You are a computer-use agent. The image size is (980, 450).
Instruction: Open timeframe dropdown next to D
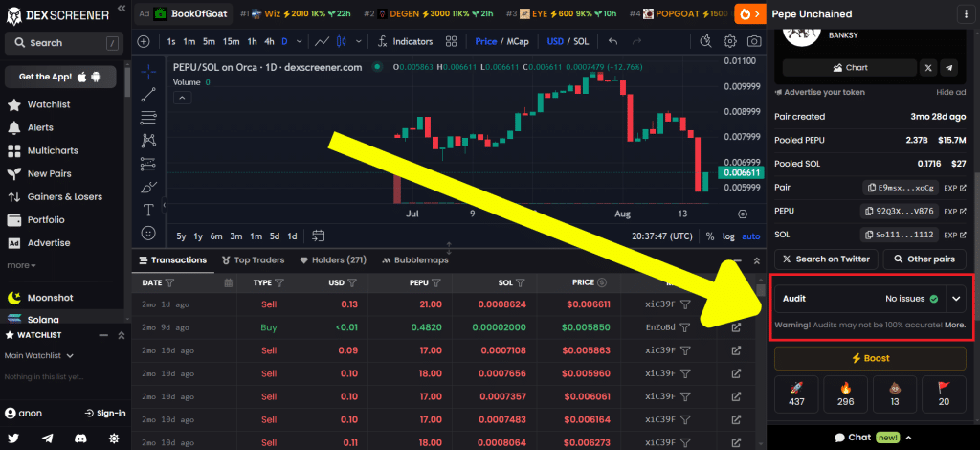[300, 42]
